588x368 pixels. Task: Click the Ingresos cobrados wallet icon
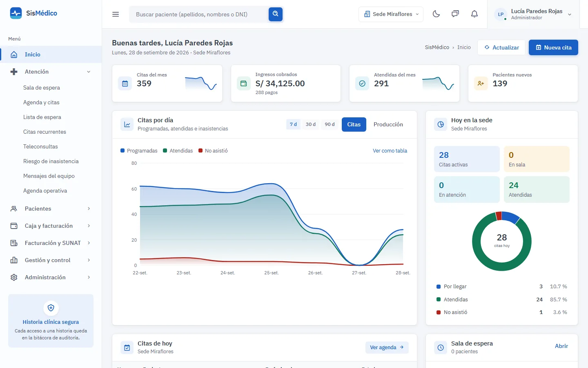(244, 83)
